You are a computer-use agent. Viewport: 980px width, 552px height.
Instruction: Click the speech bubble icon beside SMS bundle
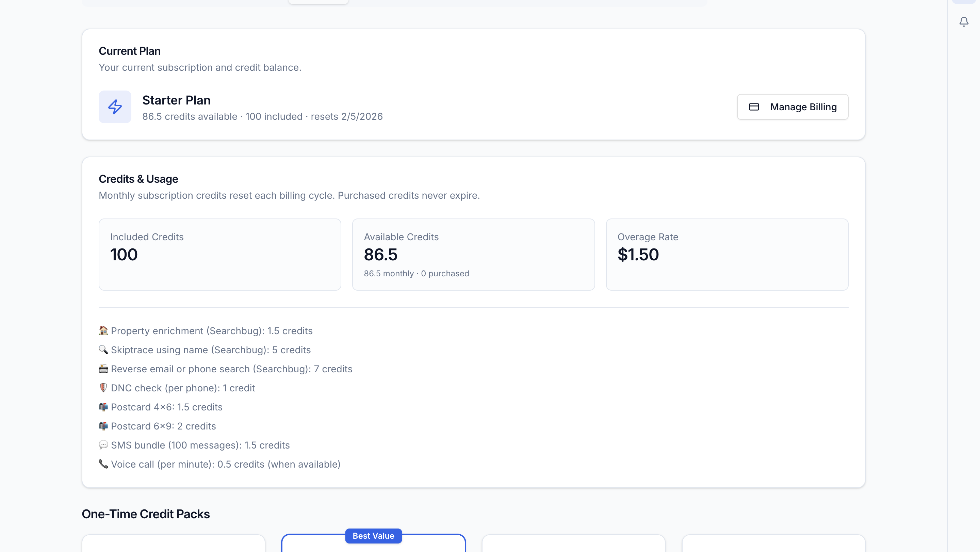click(103, 445)
